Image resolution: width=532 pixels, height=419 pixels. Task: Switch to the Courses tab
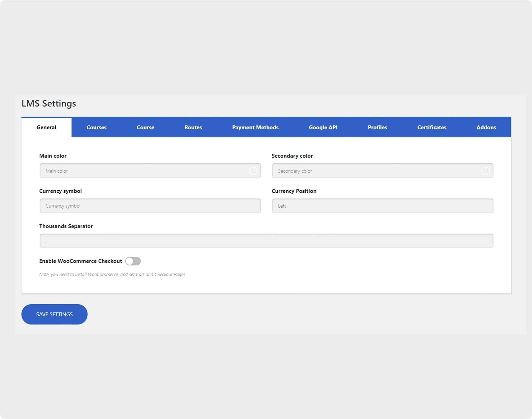[x=96, y=127]
